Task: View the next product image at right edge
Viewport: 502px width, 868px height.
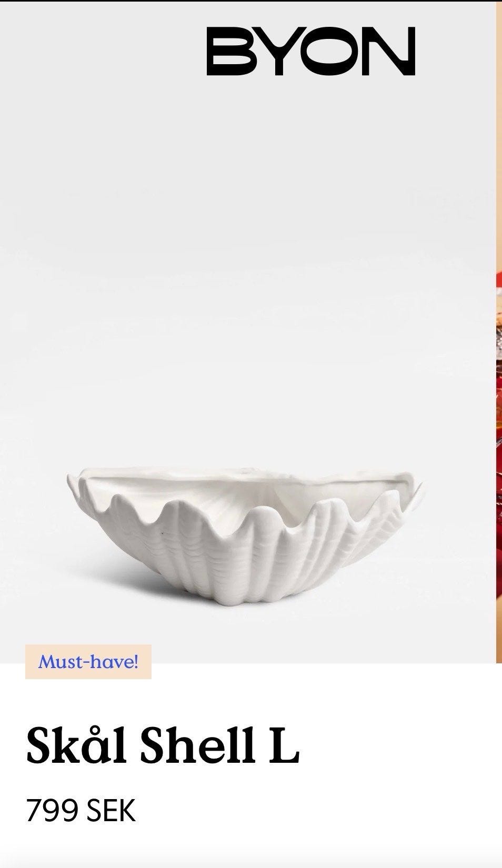Action: (499, 331)
